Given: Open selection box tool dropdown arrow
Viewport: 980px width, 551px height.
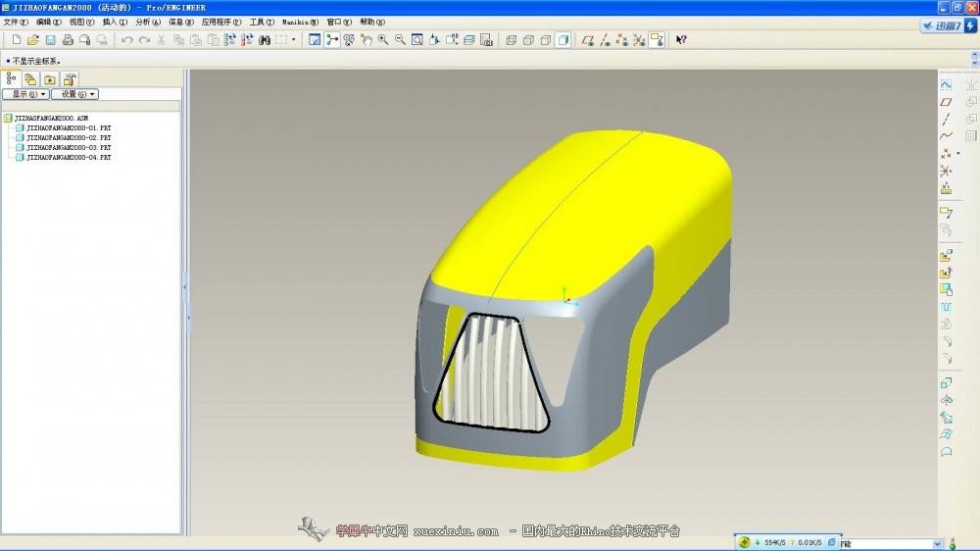Looking at the screenshot, I should click(x=294, y=40).
